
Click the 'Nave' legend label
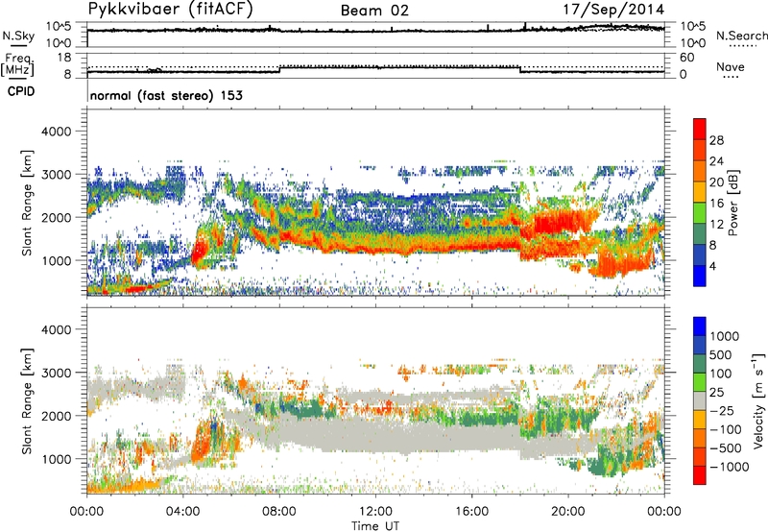731,66
